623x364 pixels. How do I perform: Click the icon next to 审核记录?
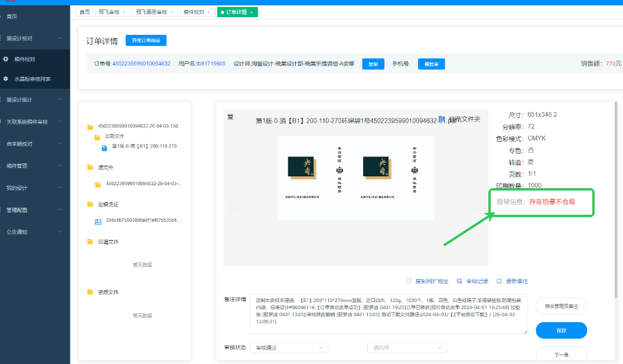(x=459, y=281)
